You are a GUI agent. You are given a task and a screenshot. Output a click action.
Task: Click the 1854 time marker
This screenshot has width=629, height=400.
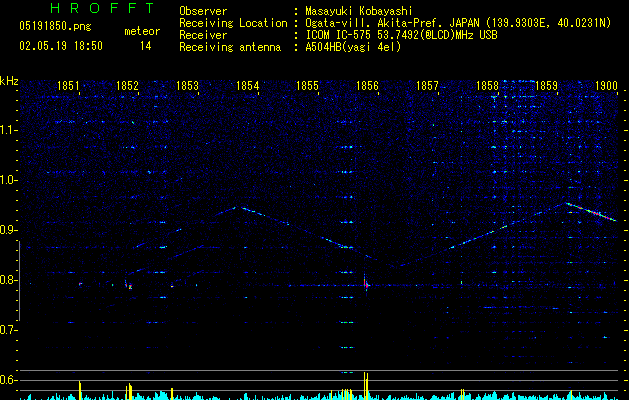(x=248, y=85)
